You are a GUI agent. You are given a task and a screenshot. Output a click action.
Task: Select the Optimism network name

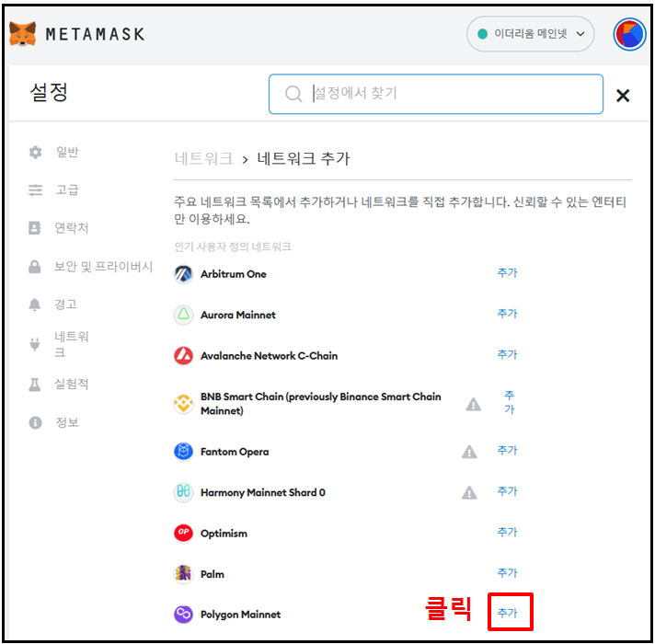224,534
